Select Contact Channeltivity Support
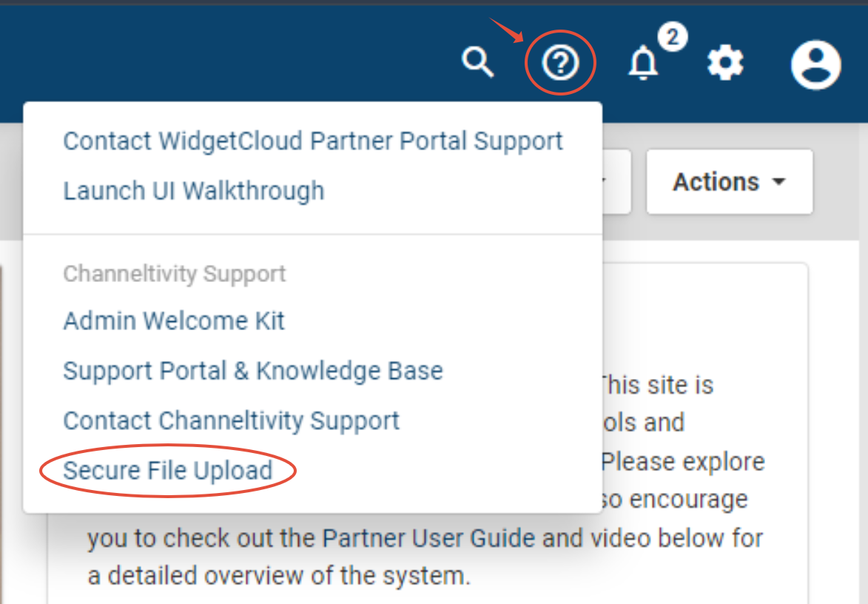 point(231,420)
